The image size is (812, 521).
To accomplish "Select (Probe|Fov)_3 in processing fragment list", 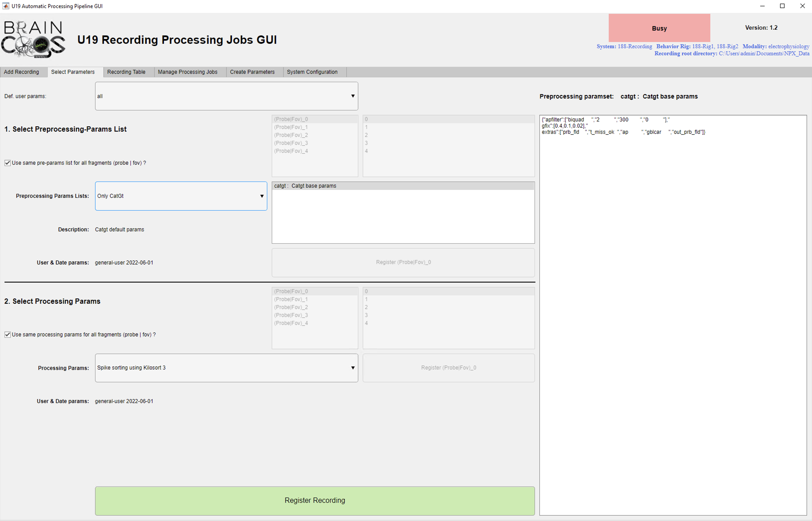I will pyautogui.click(x=315, y=315).
